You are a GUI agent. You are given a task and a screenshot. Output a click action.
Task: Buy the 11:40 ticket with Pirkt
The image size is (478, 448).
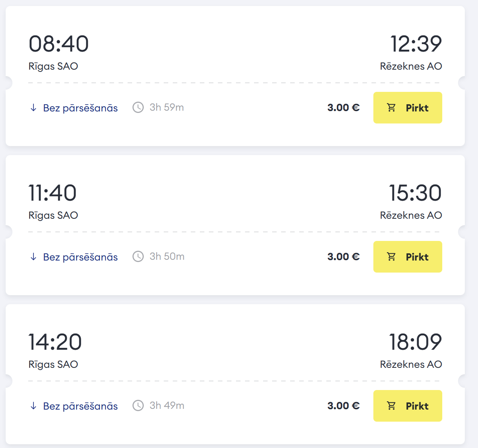408,257
